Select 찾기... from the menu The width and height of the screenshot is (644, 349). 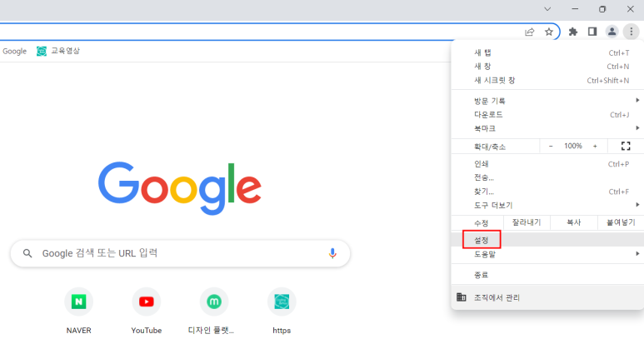click(x=547, y=192)
